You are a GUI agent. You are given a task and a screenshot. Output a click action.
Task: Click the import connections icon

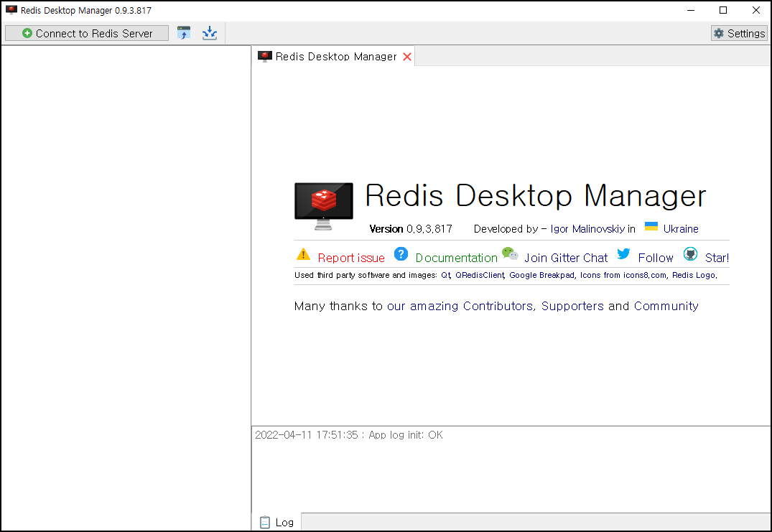pos(184,33)
